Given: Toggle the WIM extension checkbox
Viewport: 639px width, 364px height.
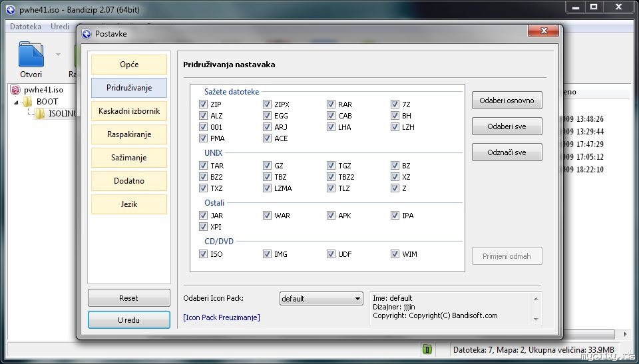Looking at the screenshot, I should coord(395,254).
